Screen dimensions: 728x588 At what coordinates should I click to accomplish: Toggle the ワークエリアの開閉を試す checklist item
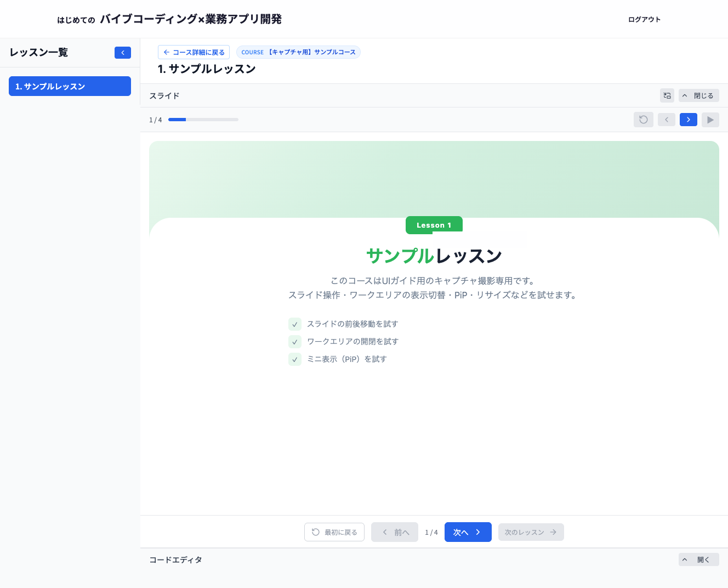tap(295, 342)
